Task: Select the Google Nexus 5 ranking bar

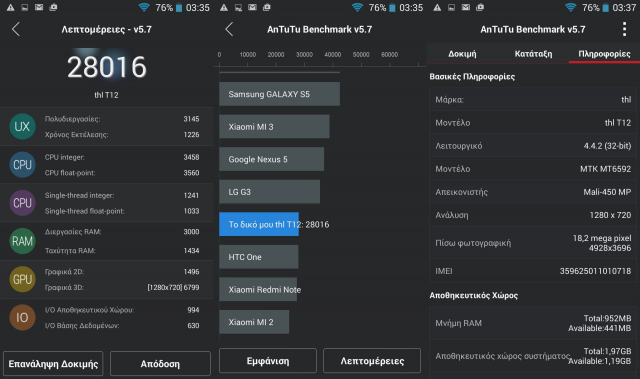Action: click(x=271, y=159)
